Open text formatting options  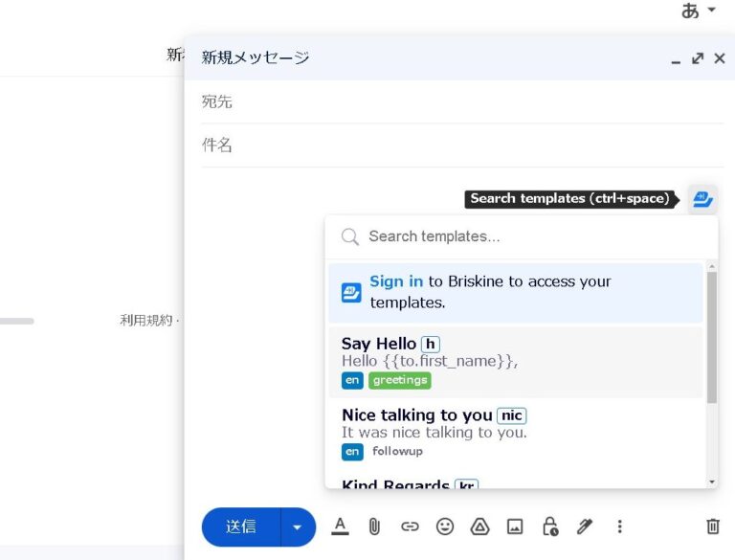pyautogui.click(x=340, y=526)
